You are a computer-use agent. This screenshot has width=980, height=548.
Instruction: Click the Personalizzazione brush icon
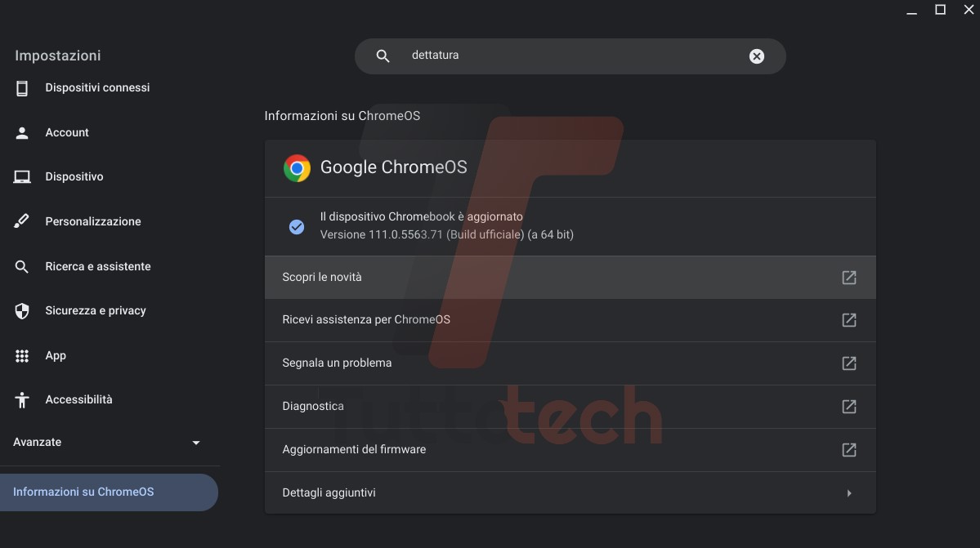pos(22,221)
